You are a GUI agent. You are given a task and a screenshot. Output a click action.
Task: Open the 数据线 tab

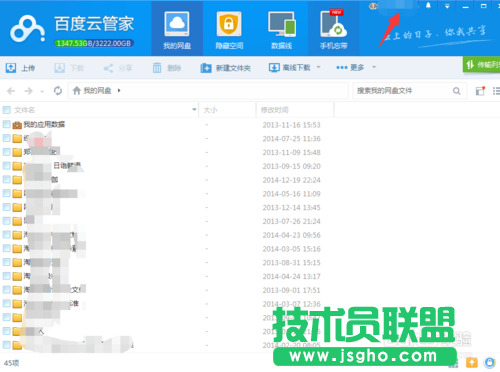(x=281, y=29)
